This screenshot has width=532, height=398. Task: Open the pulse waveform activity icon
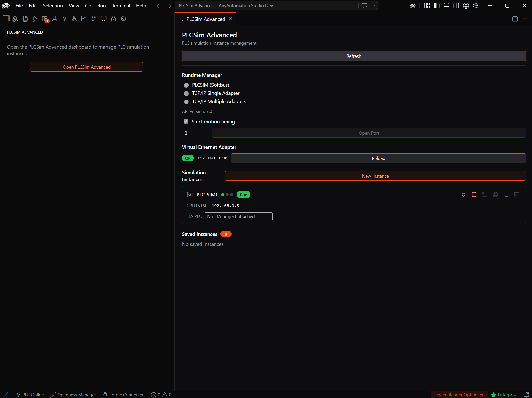click(64, 19)
